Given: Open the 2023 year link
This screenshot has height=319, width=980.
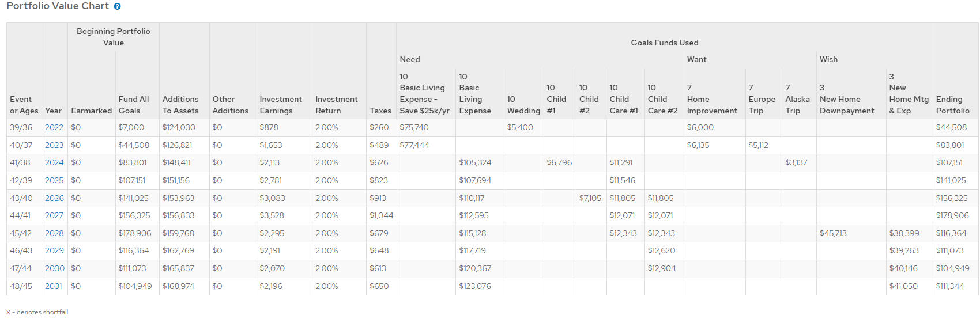Looking at the screenshot, I should tap(54, 145).
